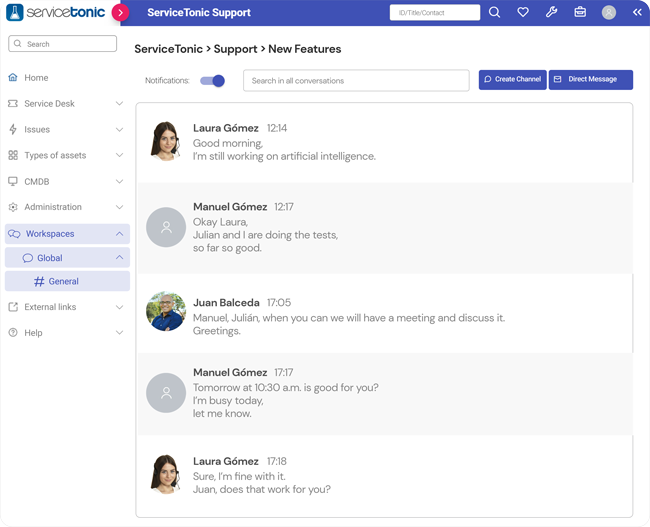Collapse the Workspaces chevron

click(119, 234)
